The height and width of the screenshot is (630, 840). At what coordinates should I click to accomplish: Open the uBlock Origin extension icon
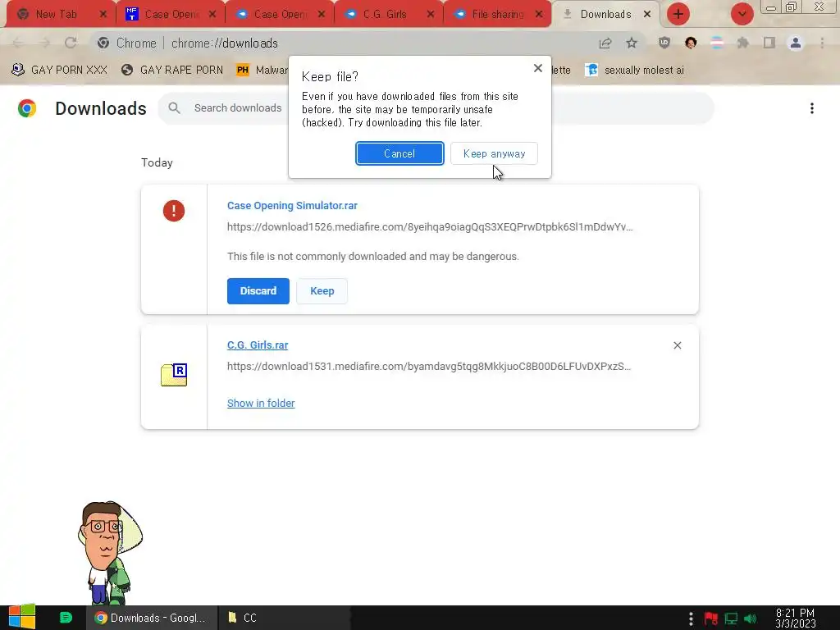pos(664,43)
